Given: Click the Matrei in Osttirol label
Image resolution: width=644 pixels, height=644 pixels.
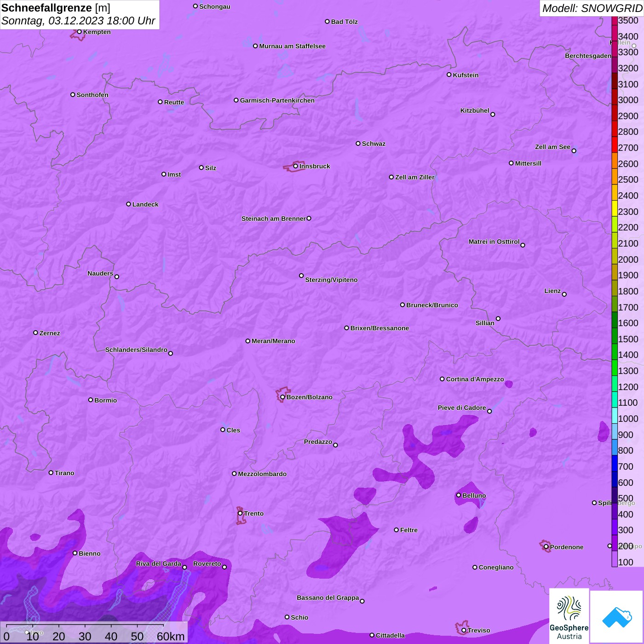Looking at the screenshot, I should pyautogui.click(x=494, y=241).
